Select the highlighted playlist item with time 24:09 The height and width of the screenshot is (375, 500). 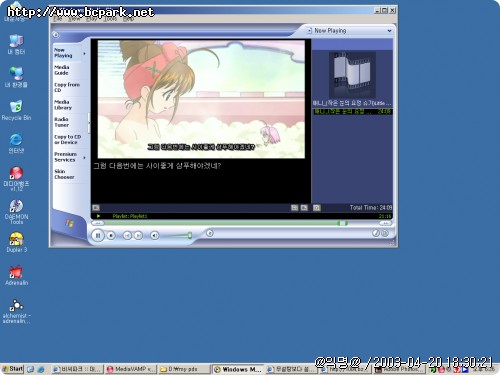click(x=352, y=111)
